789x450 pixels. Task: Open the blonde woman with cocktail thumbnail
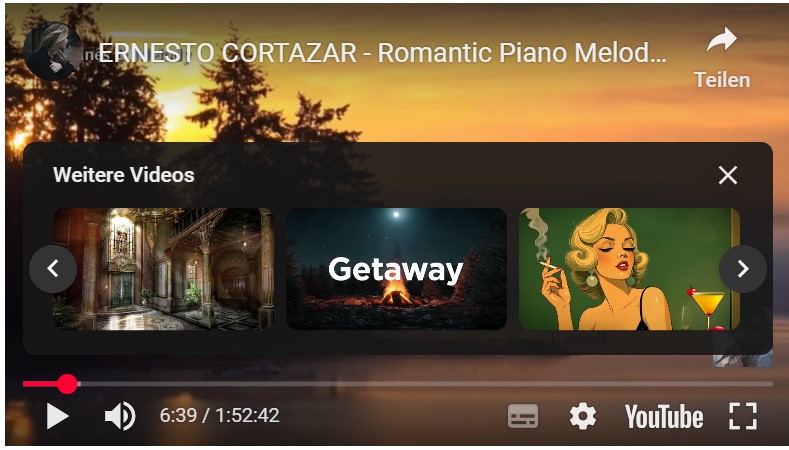click(x=629, y=269)
